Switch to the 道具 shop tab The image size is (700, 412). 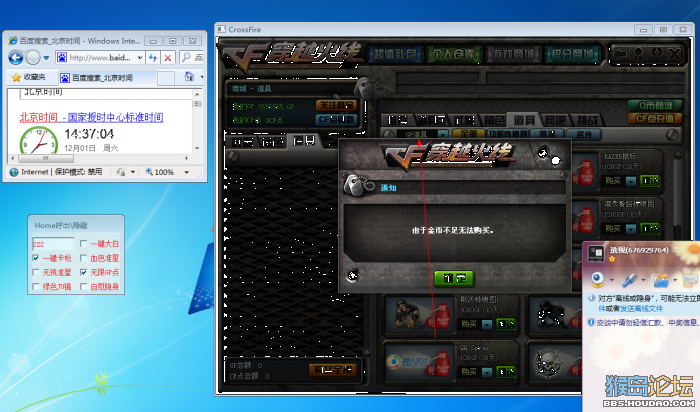click(x=524, y=120)
